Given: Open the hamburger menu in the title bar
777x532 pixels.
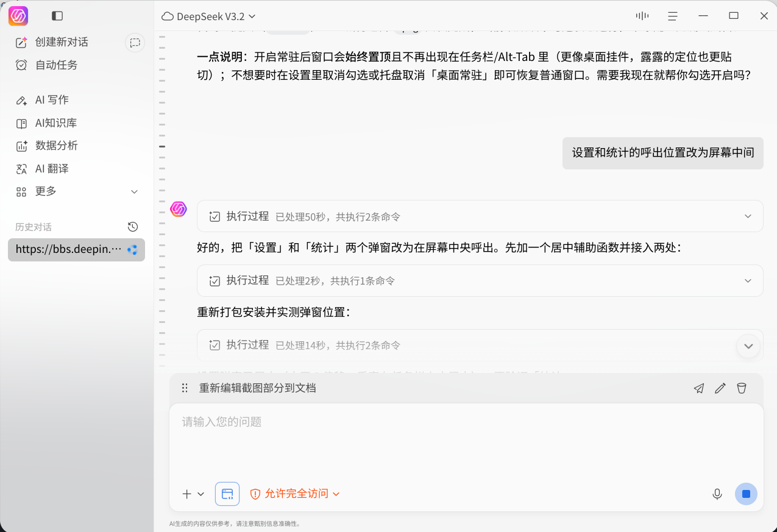Looking at the screenshot, I should [x=673, y=16].
